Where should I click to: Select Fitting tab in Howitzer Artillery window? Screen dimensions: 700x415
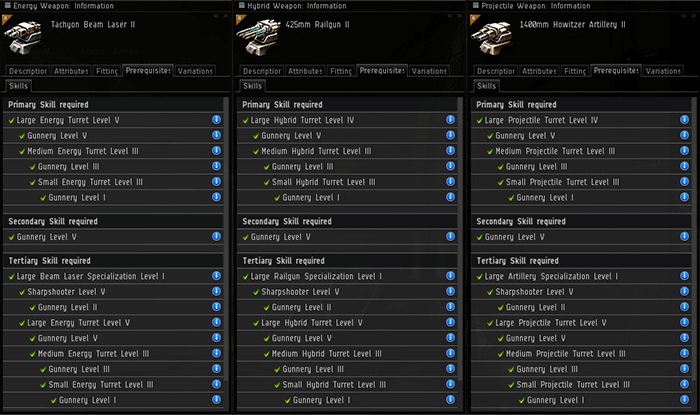click(x=575, y=71)
